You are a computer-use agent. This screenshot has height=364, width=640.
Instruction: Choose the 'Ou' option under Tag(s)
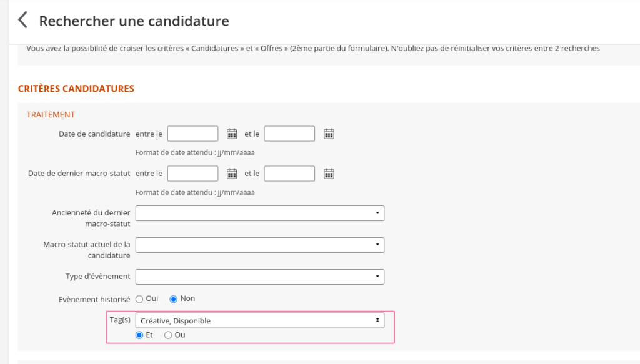(x=167, y=335)
